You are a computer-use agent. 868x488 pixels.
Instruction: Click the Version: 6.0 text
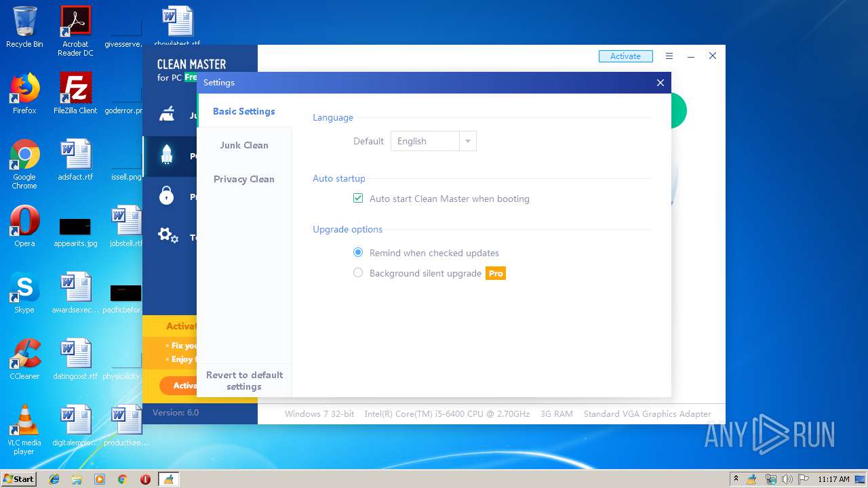pos(176,412)
